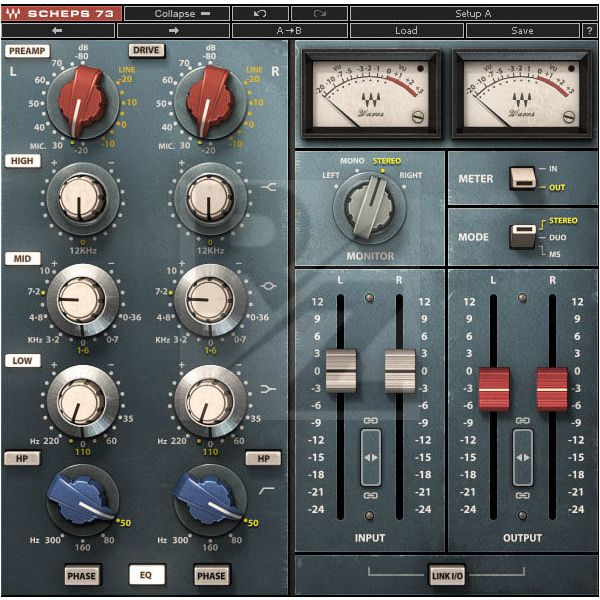Click the link icon above the output fader link

click(523, 421)
